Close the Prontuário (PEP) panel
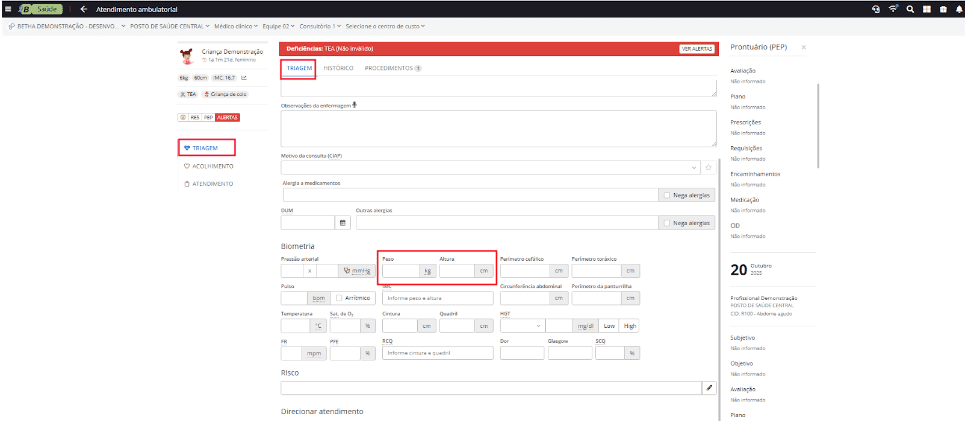The image size is (966, 429). point(803,48)
